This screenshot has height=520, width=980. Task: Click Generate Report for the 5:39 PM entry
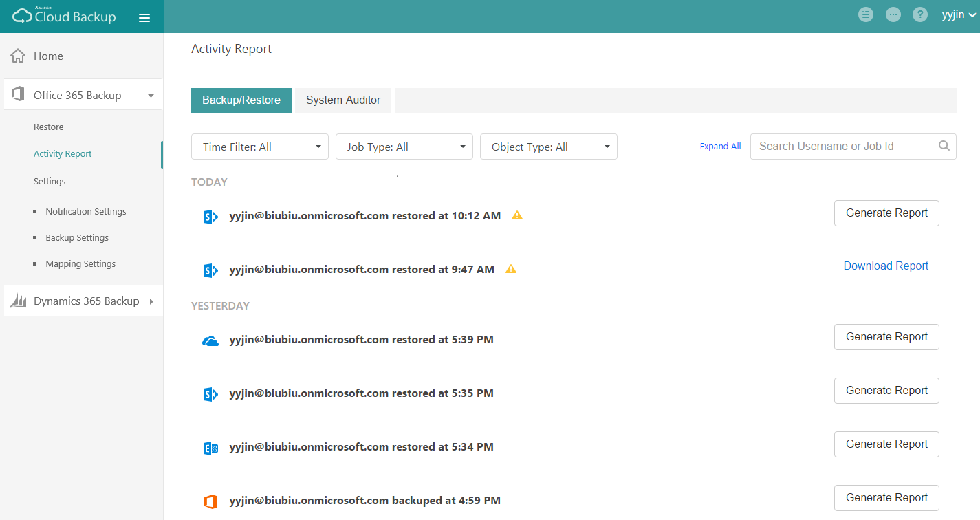pyautogui.click(x=886, y=336)
